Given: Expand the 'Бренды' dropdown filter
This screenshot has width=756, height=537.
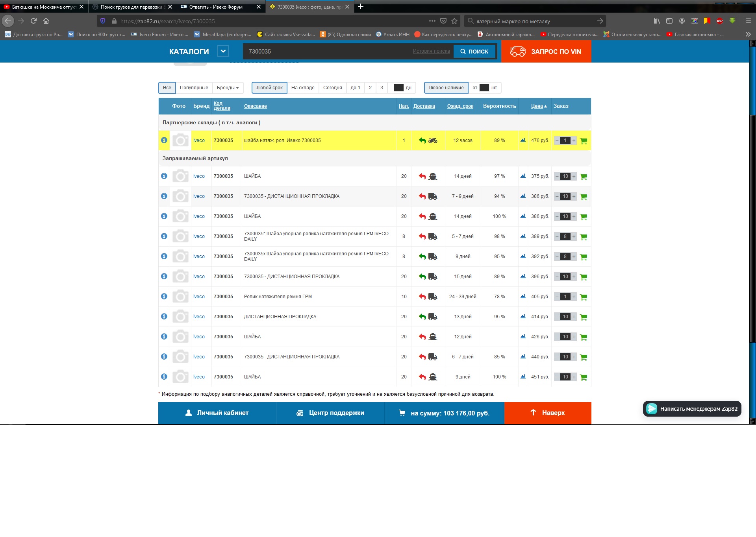Looking at the screenshot, I should pos(228,88).
